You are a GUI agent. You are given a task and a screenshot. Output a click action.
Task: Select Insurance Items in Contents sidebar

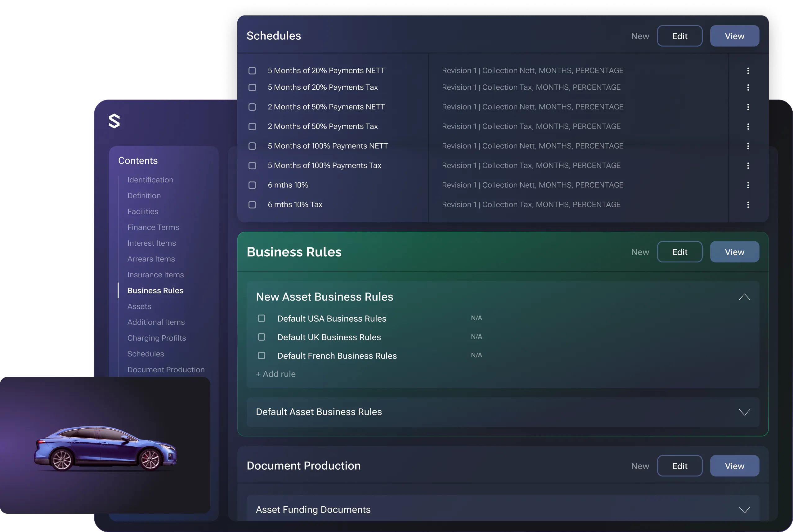point(155,275)
